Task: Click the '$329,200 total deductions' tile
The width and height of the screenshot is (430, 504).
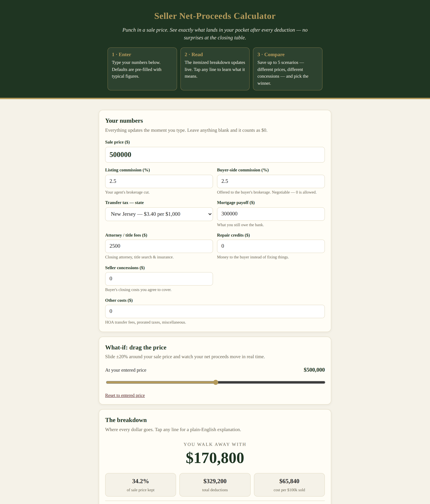Action: (x=215, y=485)
